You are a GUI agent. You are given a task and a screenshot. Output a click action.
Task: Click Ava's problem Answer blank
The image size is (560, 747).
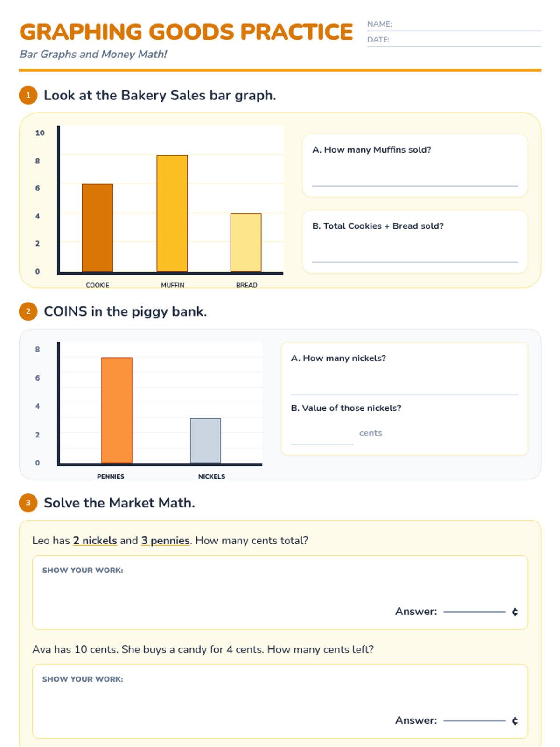click(474, 720)
